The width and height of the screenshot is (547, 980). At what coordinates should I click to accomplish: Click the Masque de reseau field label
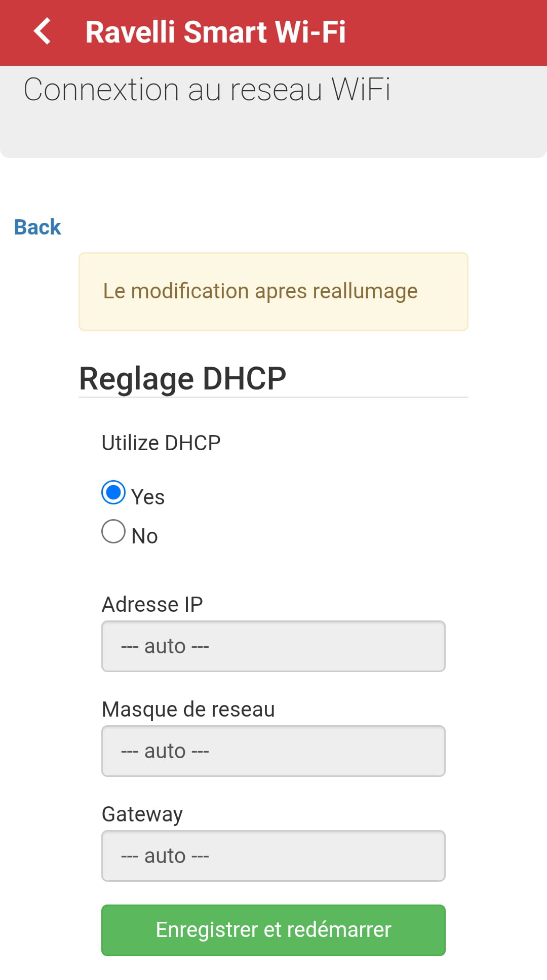[188, 710]
